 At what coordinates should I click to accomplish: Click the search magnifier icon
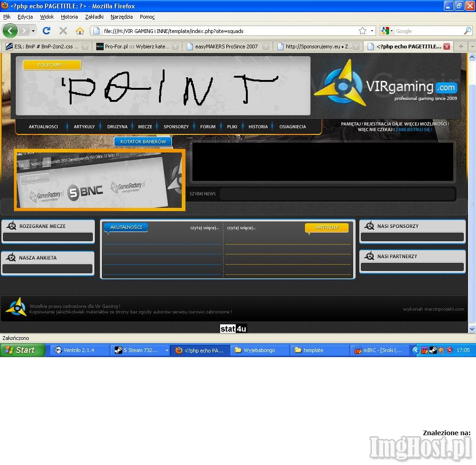[468, 31]
